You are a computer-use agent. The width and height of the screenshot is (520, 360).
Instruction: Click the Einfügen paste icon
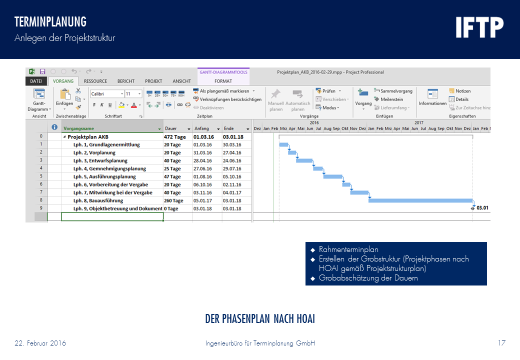65,95
